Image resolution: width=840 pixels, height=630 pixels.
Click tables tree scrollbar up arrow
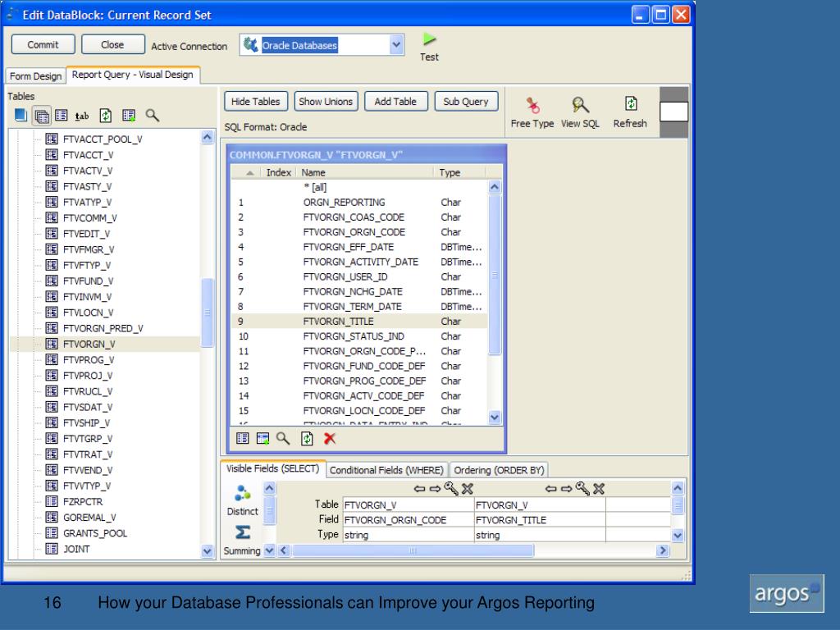click(208, 137)
